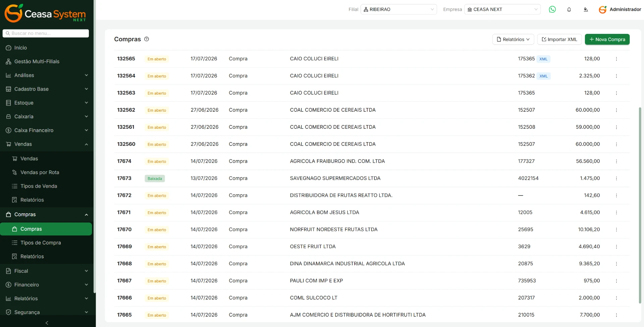Open row actions menu for purchase 132565
Image resolution: width=644 pixels, height=327 pixels.
[x=616, y=59]
